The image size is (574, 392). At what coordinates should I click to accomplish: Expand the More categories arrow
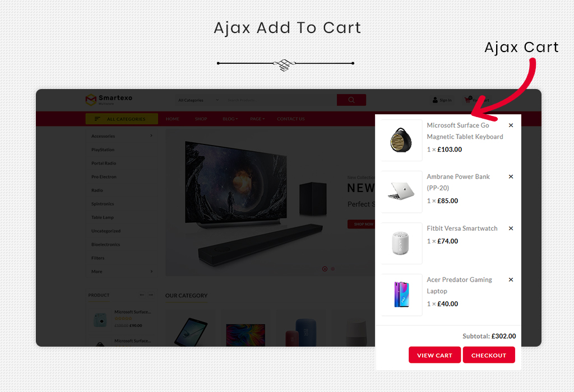(151, 272)
